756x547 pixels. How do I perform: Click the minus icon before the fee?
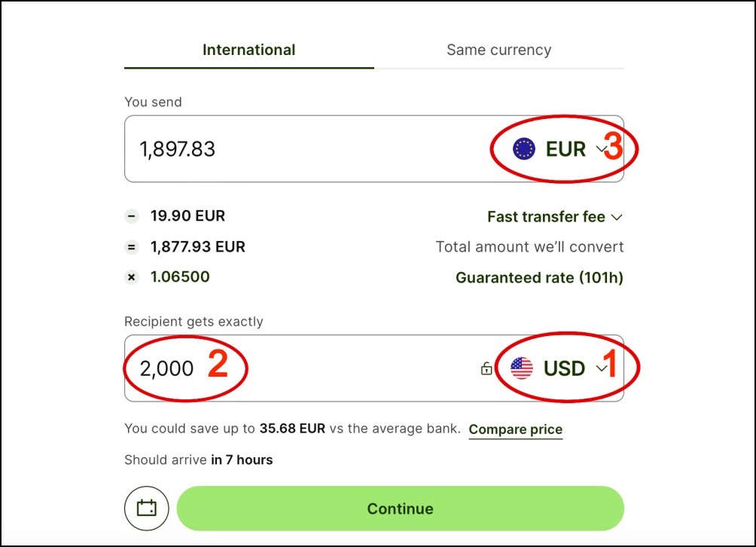(x=132, y=215)
